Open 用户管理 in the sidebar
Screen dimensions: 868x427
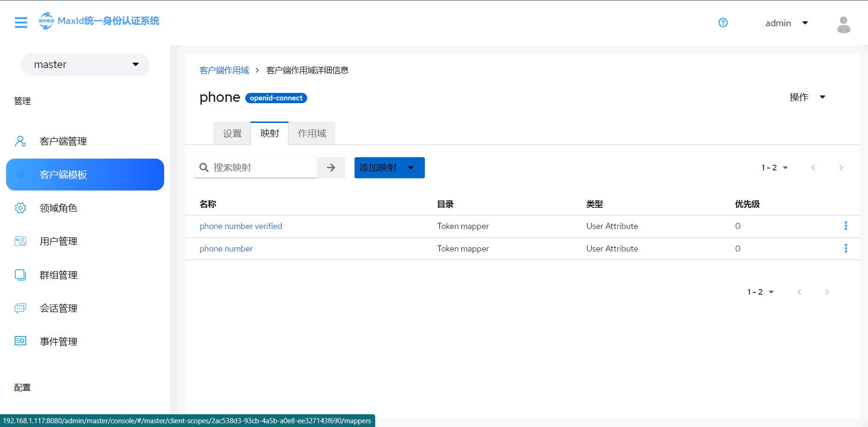click(85, 241)
